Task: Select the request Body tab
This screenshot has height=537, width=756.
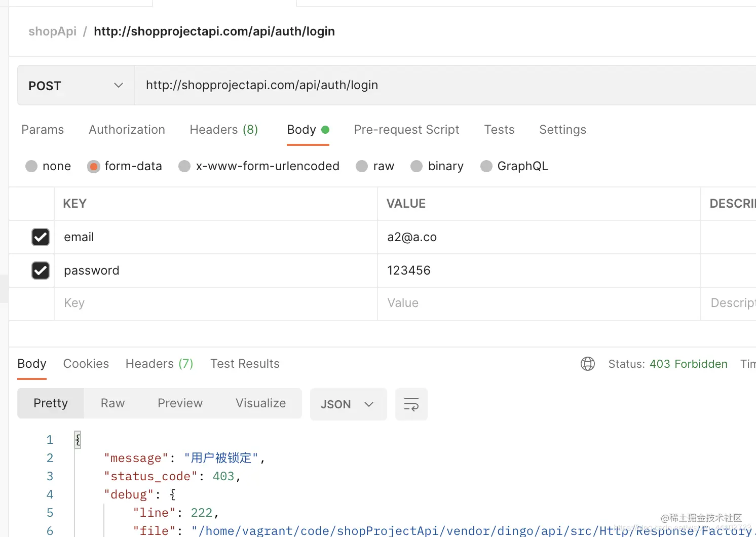Action: point(308,130)
